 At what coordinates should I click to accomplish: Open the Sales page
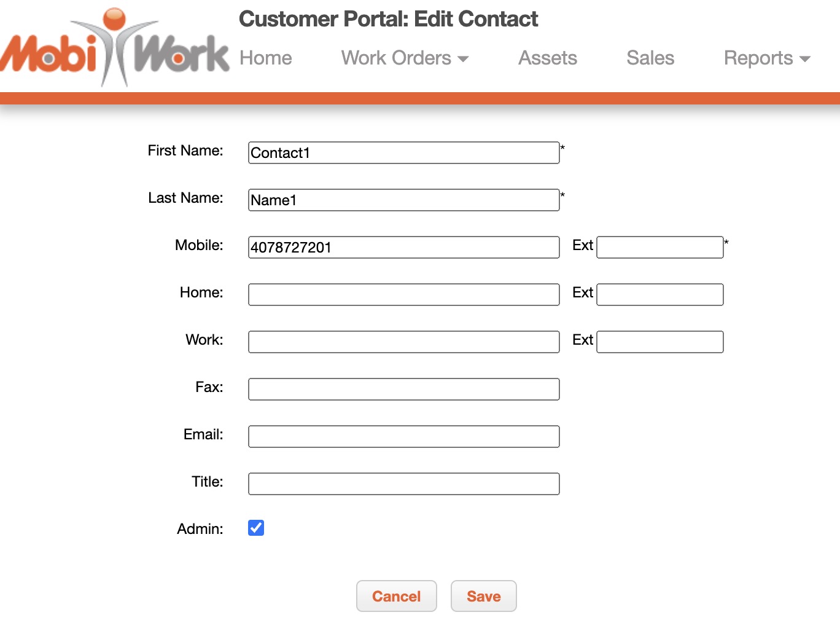pos(650,58)
